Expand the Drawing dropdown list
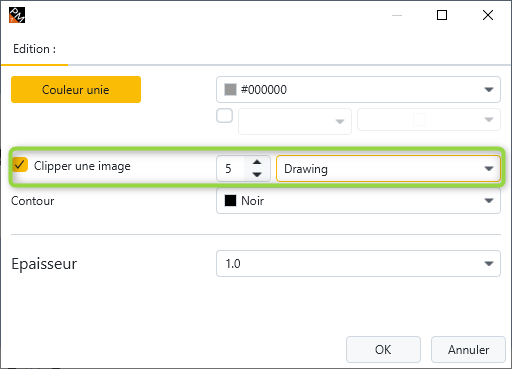Screen dimensions: 512x369 click(388, 169)
